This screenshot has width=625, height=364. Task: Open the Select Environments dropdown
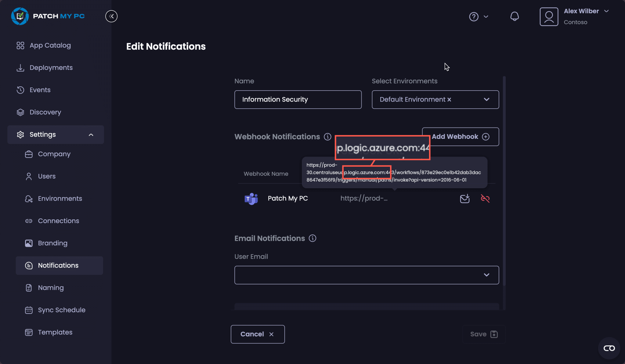tap(486, 99)
